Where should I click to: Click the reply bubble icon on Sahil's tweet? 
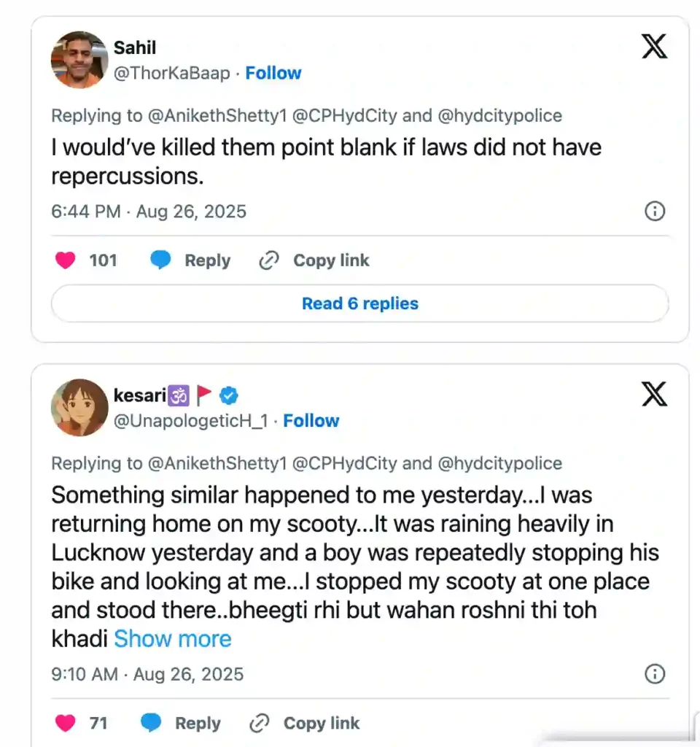160,260
